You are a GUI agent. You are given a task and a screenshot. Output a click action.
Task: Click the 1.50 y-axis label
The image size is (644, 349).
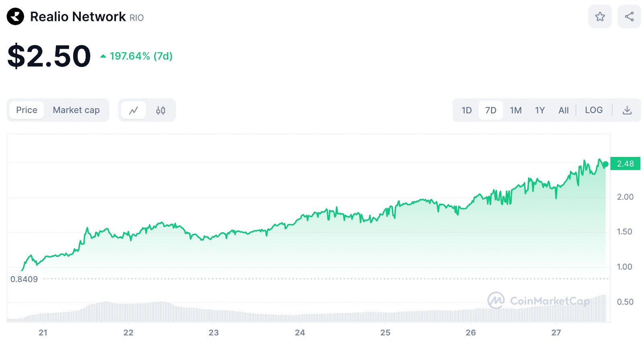point(624,231)
